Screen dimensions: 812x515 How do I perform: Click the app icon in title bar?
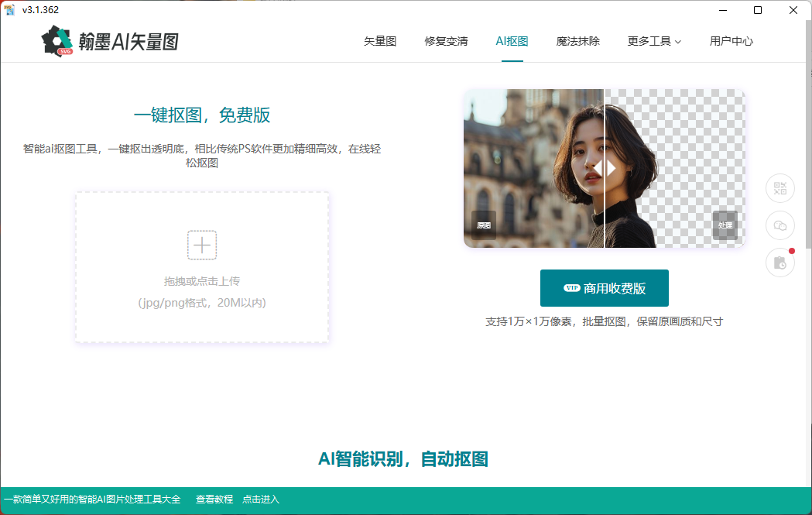(10, 10)
